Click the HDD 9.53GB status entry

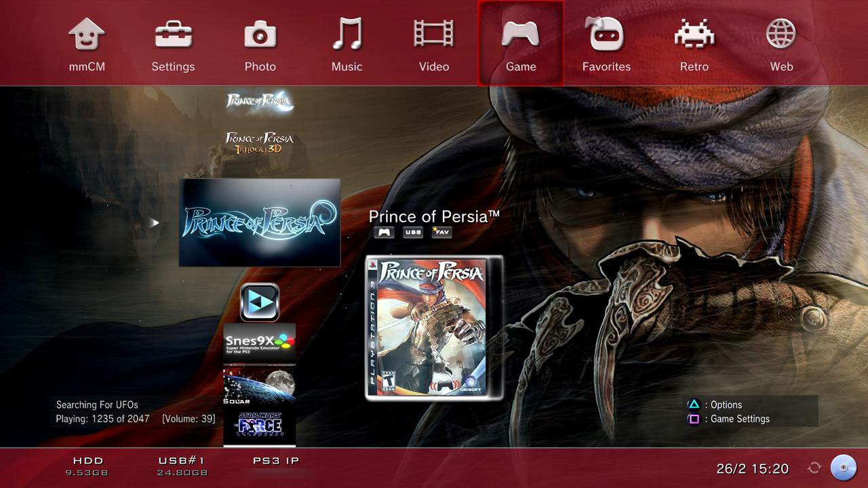pyautogui.click(x=87, y=466)
